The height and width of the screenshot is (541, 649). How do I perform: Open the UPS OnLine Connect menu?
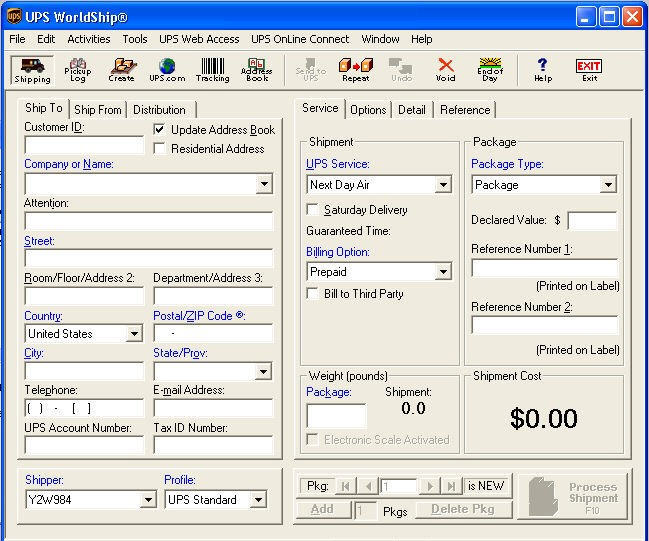tap(300, 39)
